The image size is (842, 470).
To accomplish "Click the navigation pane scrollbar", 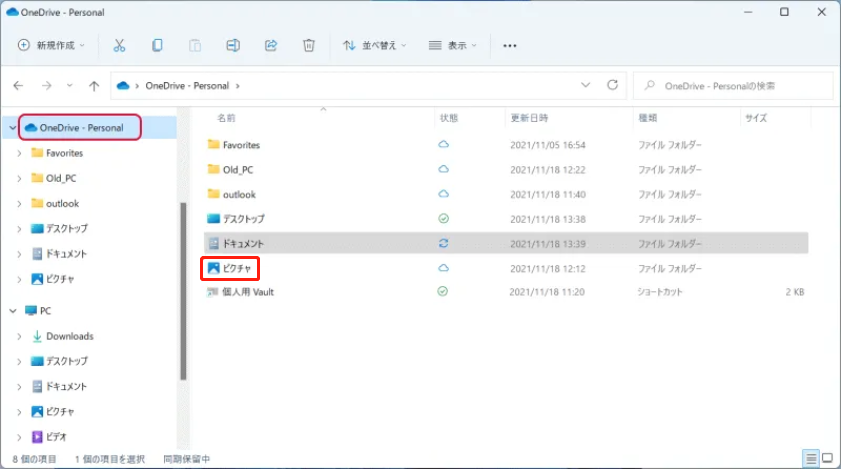I will (x=183, y=291).
